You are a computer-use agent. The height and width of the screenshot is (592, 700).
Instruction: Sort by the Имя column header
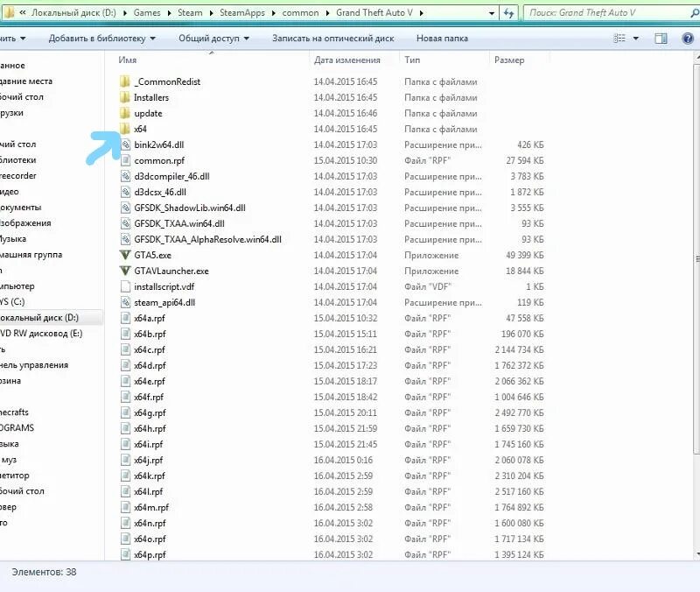pyautogui.click(x=128, y=60)
